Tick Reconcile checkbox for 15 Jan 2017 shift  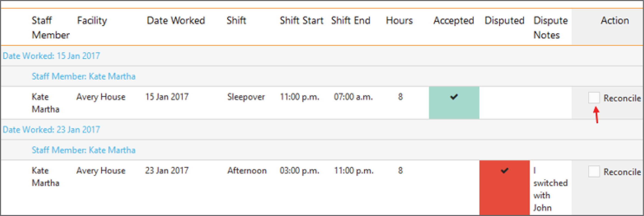594,97
